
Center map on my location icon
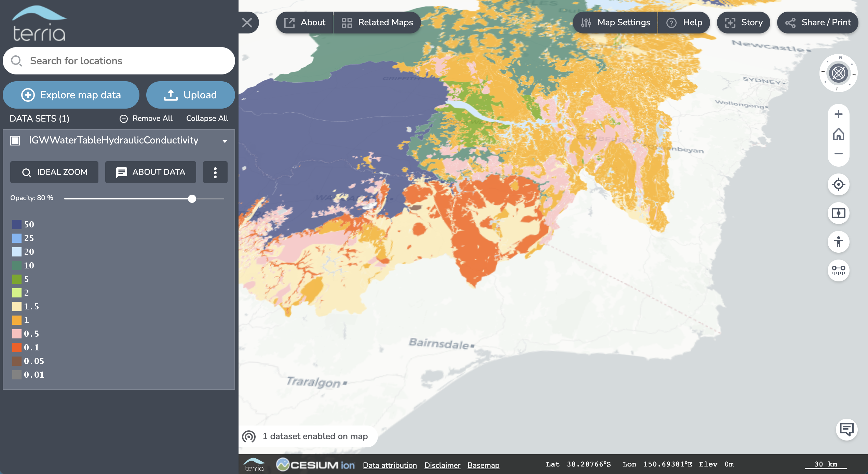(838, 184)
